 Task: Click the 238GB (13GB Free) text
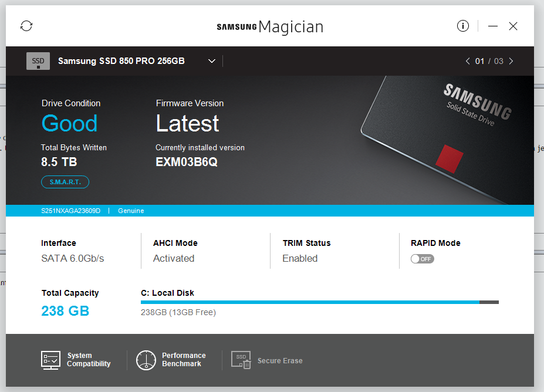[x=178, y=312]
